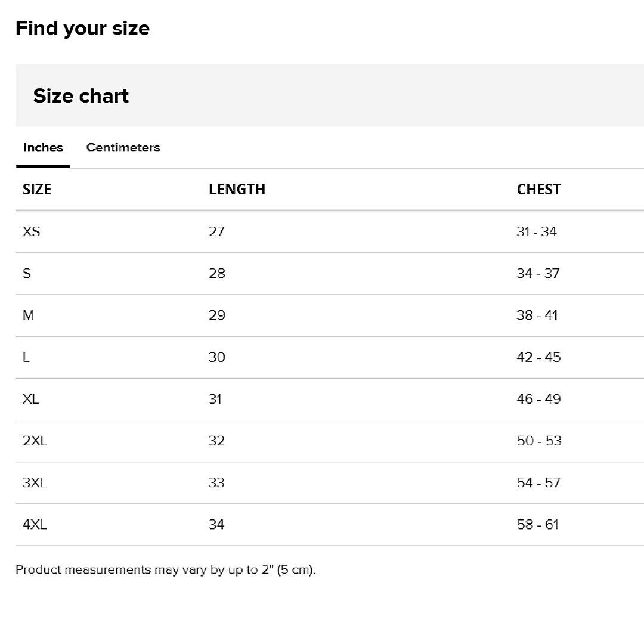Click the product measurements disclaimer text
644x644 pixels.
click(x=165, y=570)
